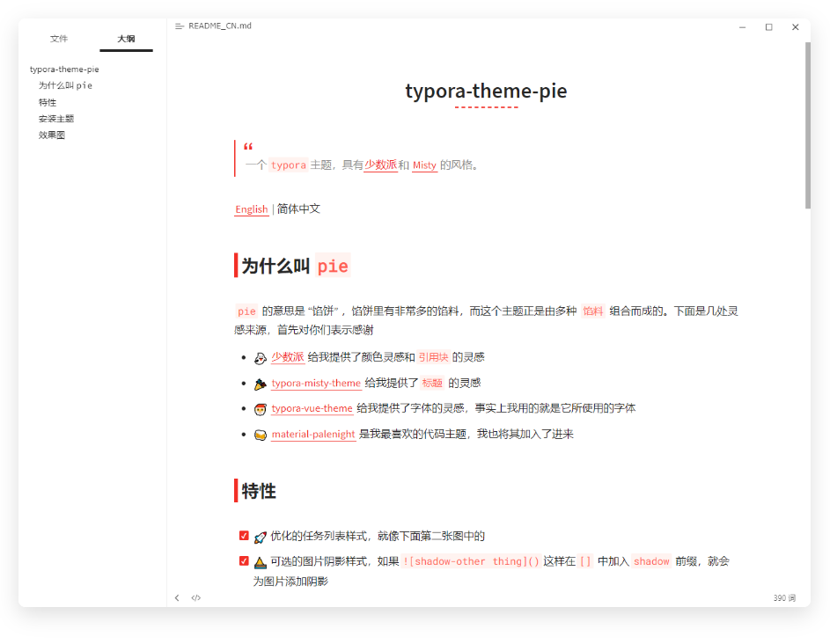Viewport: 830px width, 644px height.
Task: Click the vertical scrollbar thumb
Action: tap(808, 126)
